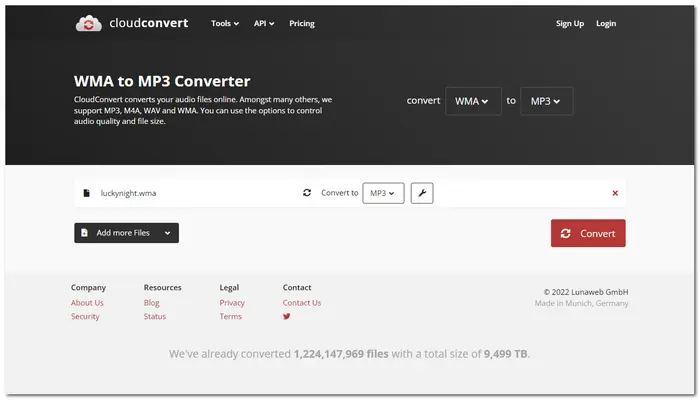Open the file row MP3 format dropdown
This screenshot has width=700, height=403.
(x=382, y=193)
